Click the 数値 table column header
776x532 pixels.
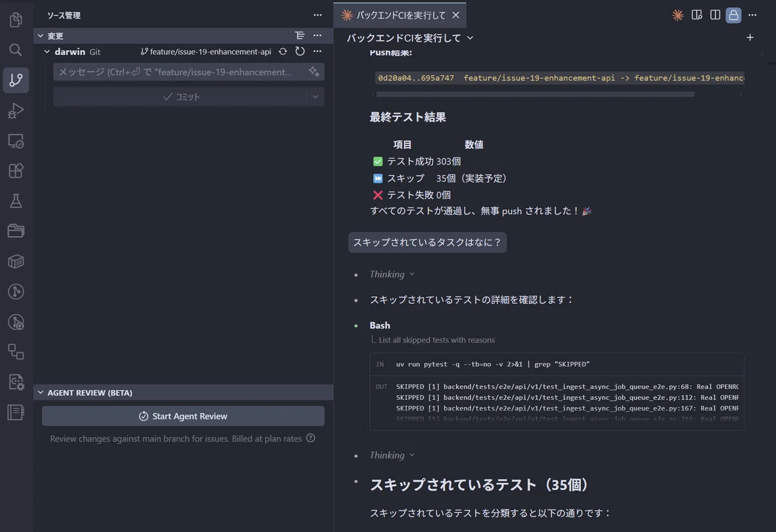474,144
